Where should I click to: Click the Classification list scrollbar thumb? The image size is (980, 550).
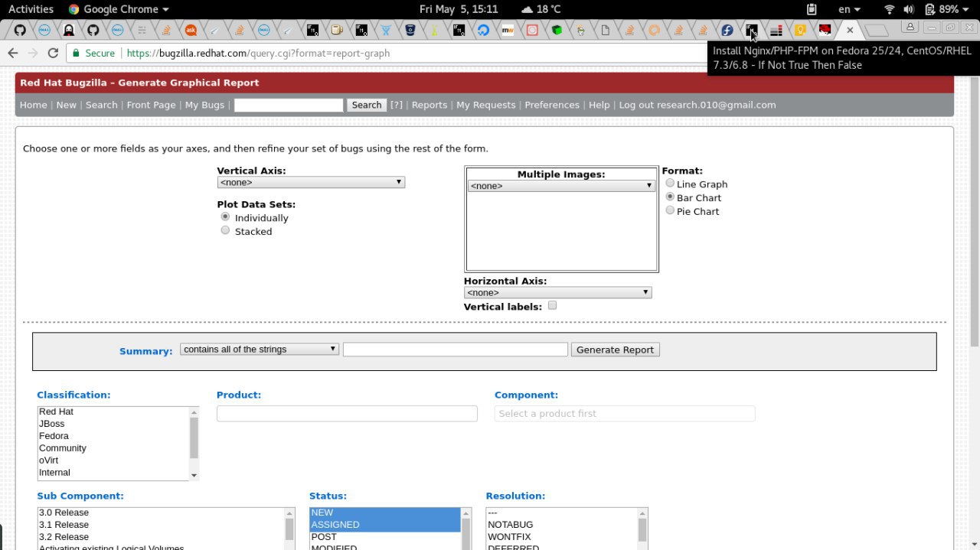(194, 438)
